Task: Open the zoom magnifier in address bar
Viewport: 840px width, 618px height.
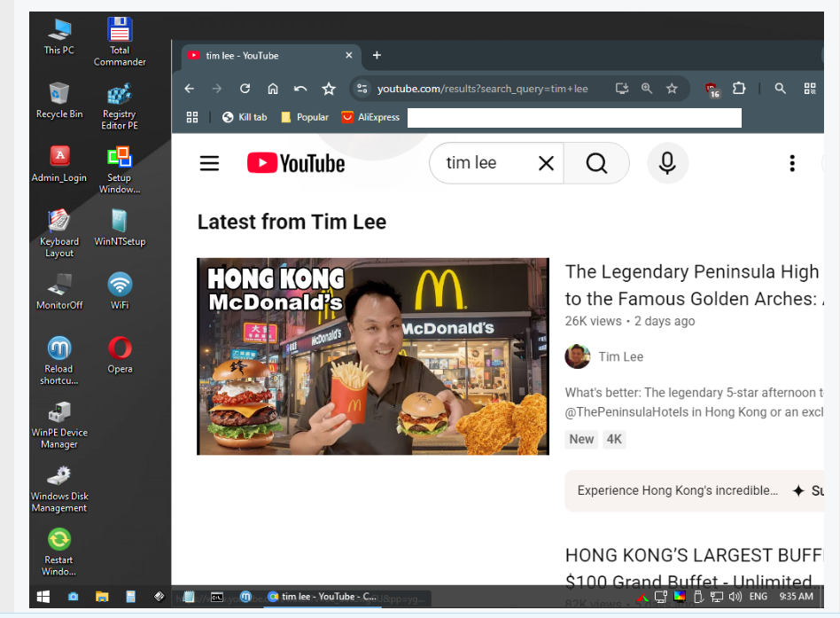Action: 647,89
